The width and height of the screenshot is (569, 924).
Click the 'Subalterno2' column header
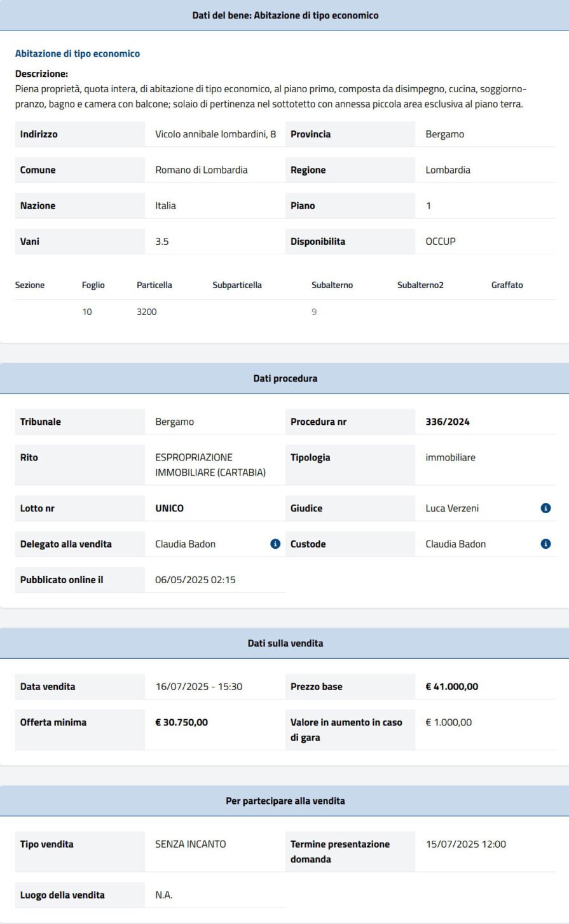click(420, 285)
